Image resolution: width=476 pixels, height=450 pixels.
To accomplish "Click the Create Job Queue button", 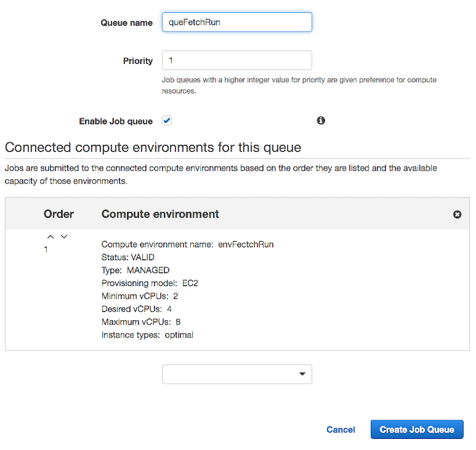I will (417, 429).
